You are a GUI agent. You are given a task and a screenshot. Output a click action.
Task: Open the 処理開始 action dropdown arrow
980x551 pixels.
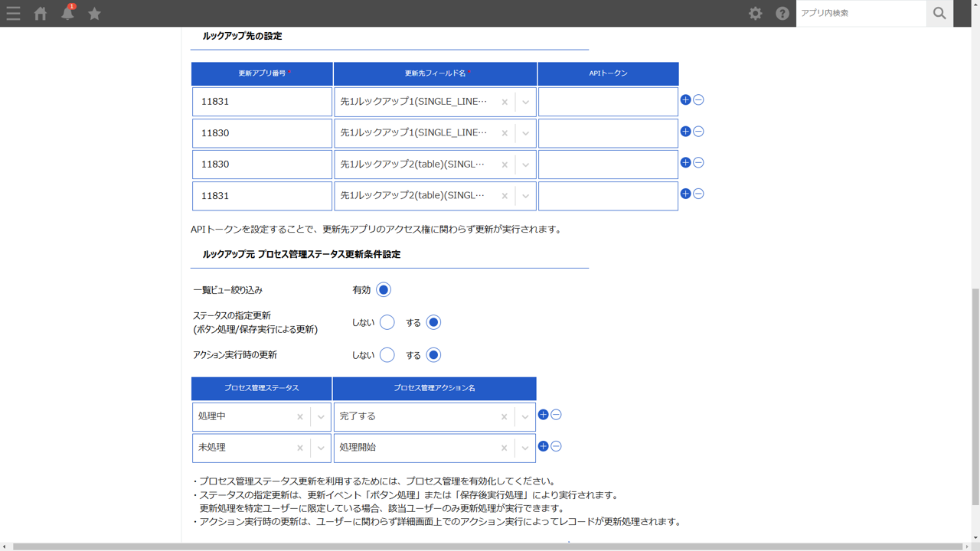[x=524, y=448]
